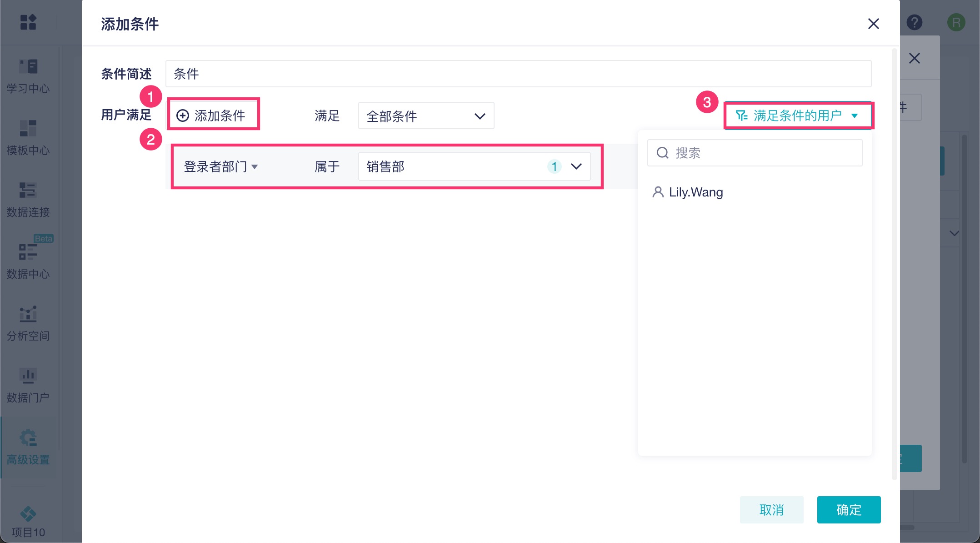
Task: Open the user avatar R icon
Action: click(x=956, y=22)
